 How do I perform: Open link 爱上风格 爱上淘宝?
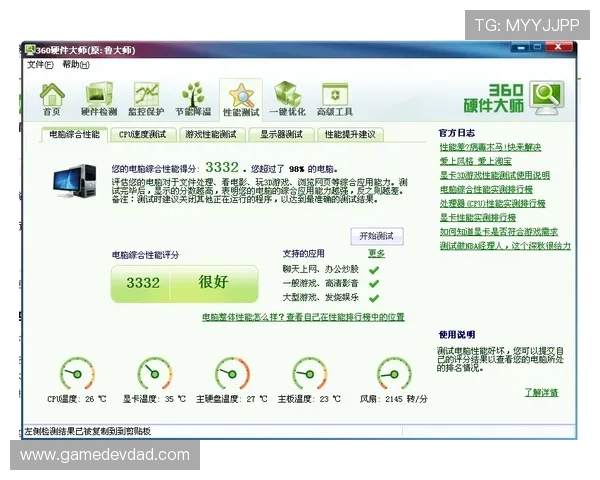475,161
